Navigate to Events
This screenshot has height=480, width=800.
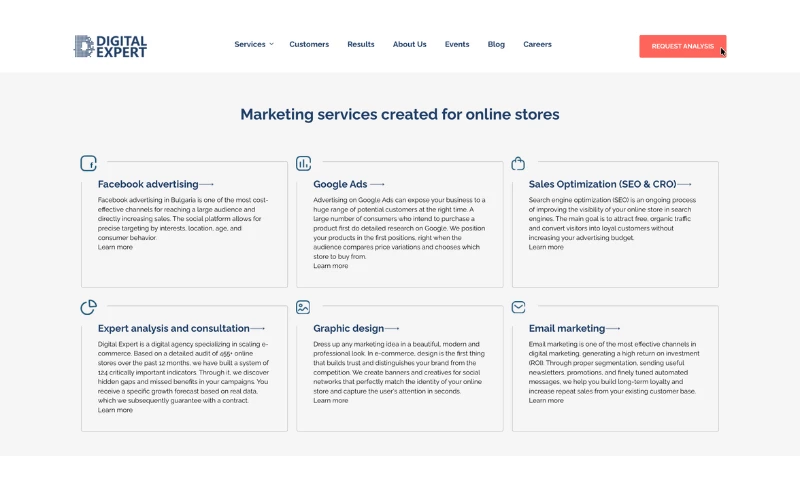pos(457,44)
